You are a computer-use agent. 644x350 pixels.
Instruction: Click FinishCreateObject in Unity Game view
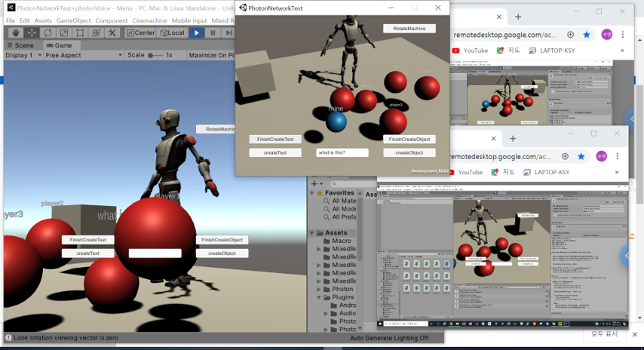pyautogui.click(x=222, y=240)
